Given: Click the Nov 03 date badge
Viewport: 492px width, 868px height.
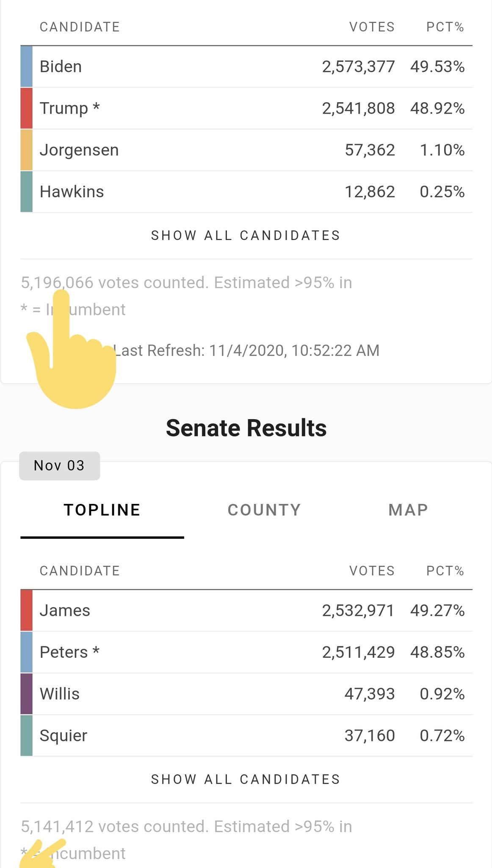Looking at the screenshot, I should pyautogui.click(x=59, y=466).
